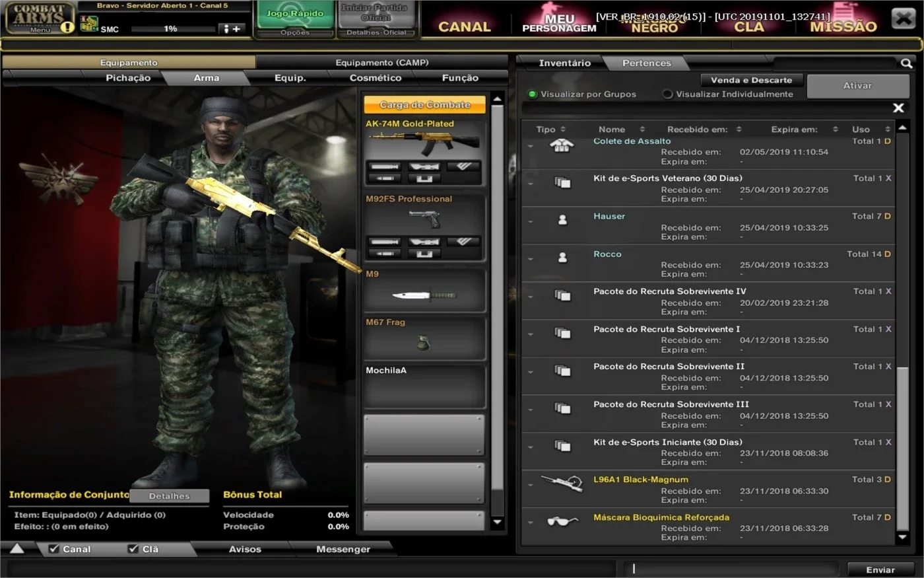
Task: Click the magnifier search icon
Action: 906,63
